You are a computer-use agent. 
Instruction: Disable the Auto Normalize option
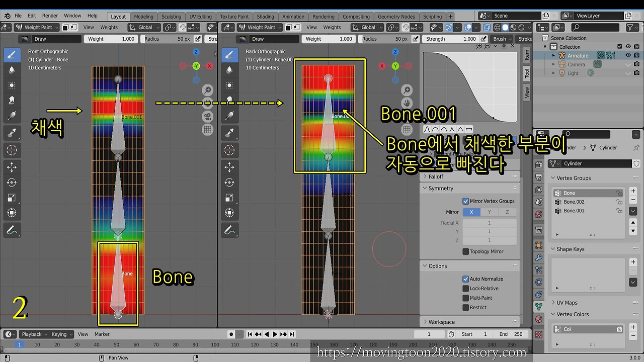(x=465, y=279)
